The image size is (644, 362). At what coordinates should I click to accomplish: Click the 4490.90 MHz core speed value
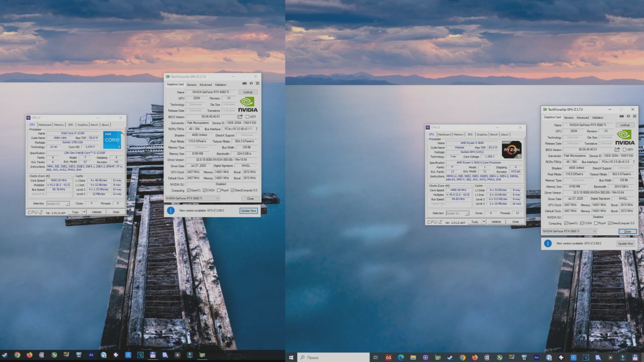[458, 190]
